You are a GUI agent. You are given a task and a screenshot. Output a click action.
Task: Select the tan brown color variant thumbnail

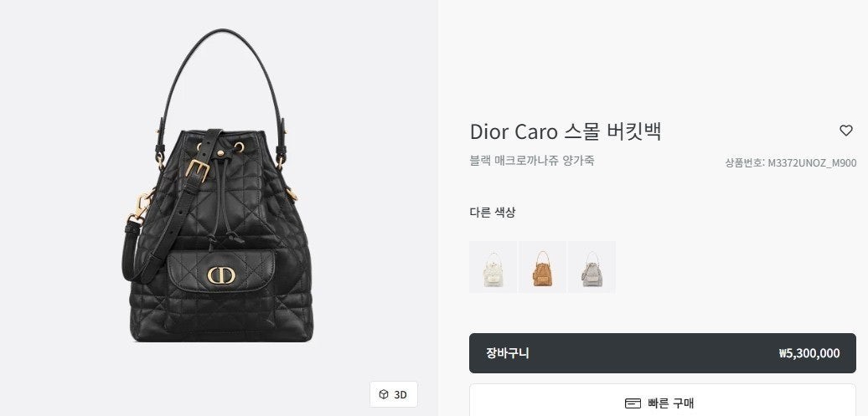(542, 267)
